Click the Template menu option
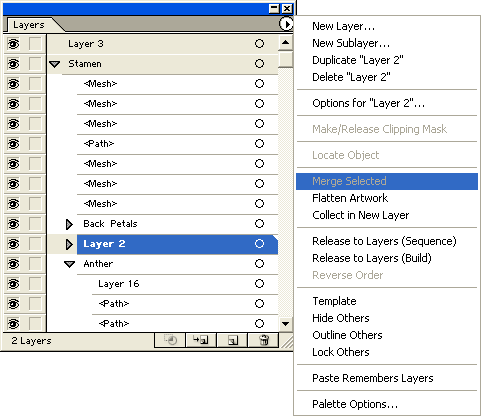The image size is (481, 416). tap(334, 301)
